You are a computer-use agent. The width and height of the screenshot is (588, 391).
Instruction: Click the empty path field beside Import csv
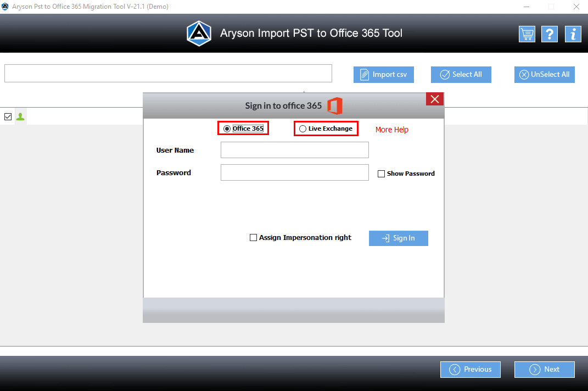pyautogui.click(x=168, y=73)
